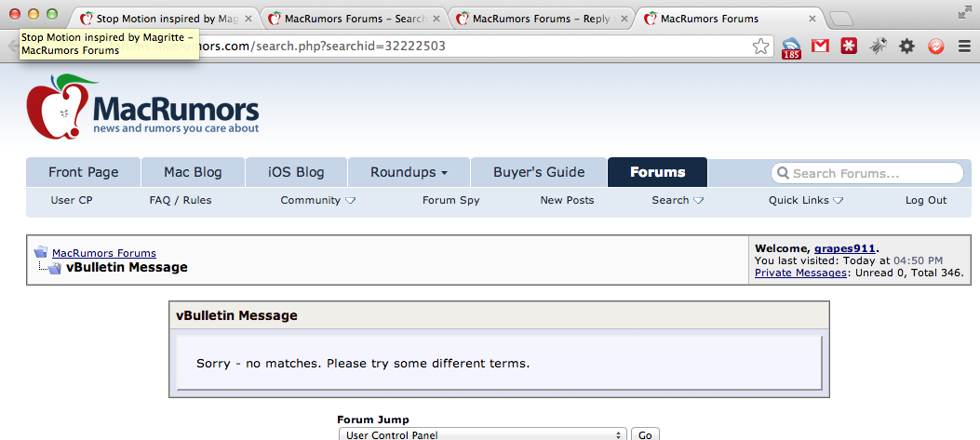Open the RSS feed extension showing 185
This screenshot has height=440, width=980.
tap(791, 47)
